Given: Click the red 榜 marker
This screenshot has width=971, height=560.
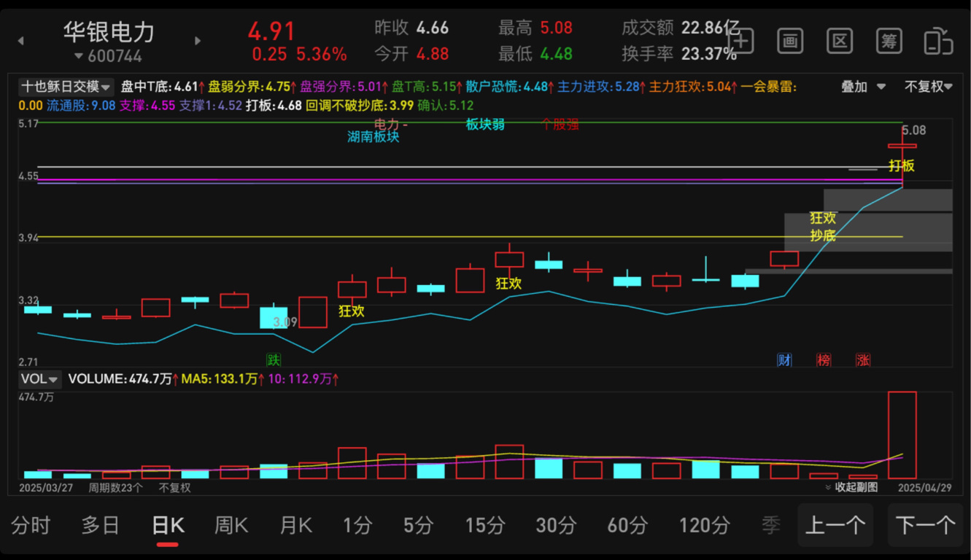Looking at the screenshot, I should click(x=824, y=359).
